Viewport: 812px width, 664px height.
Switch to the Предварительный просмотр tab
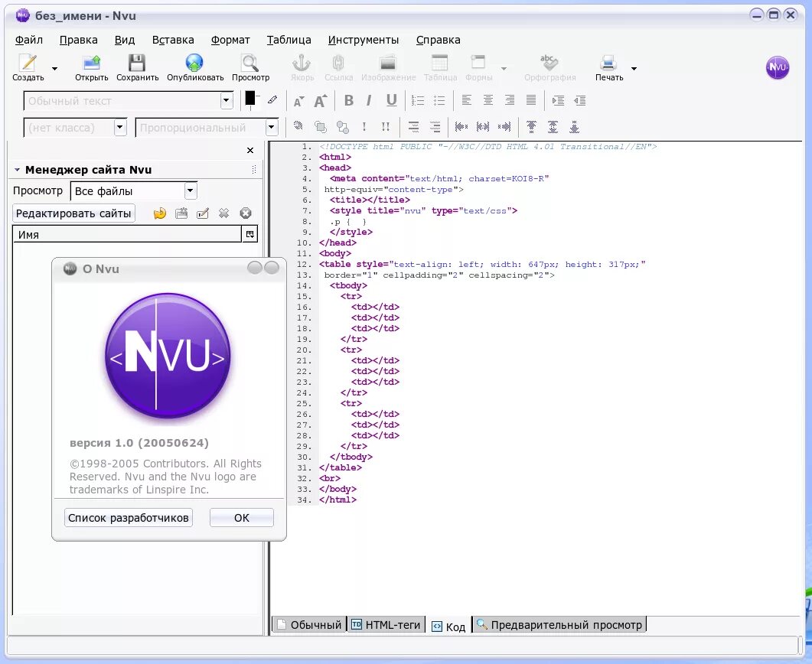tap(559, 625)
